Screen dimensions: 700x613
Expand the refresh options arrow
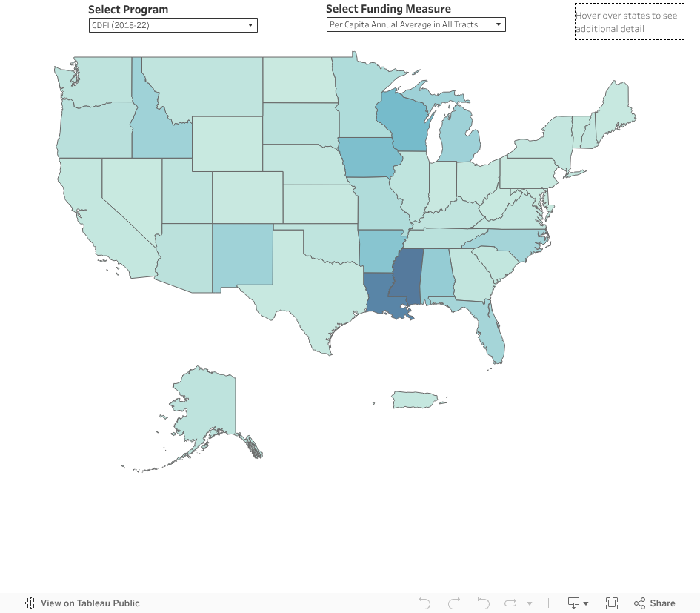[x=530, y=603]
